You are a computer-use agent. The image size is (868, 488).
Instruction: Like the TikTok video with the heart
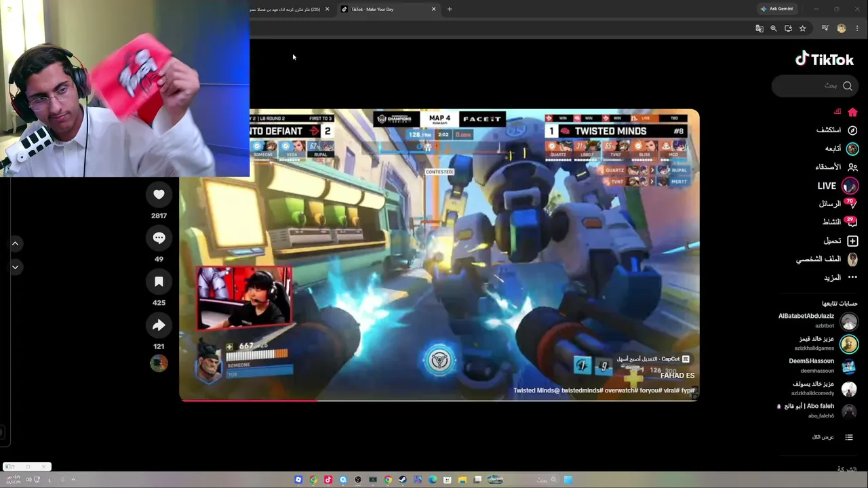pos(159,195)
